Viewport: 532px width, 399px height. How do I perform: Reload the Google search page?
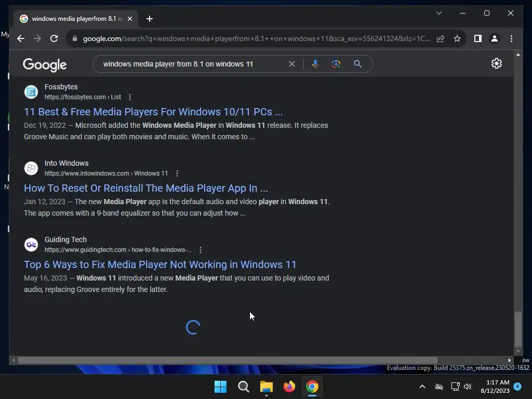(54, 38)
